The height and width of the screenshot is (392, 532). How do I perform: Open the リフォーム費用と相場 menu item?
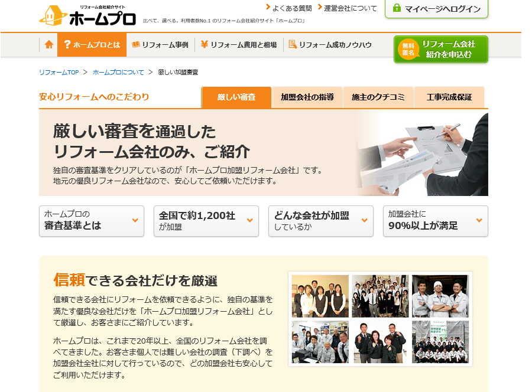point(239,45)
